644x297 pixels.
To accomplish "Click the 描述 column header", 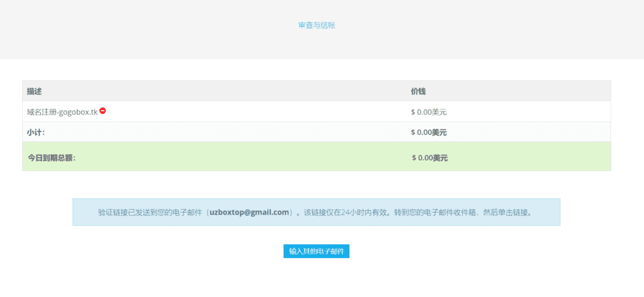I will (x=35, y=91).
